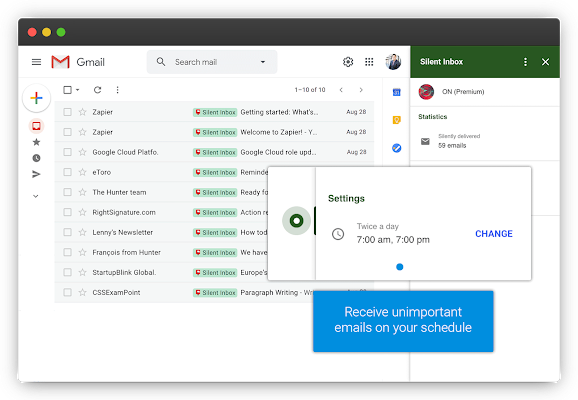
Task: Open Starred mail in sidebar
Action: [36, 142]
